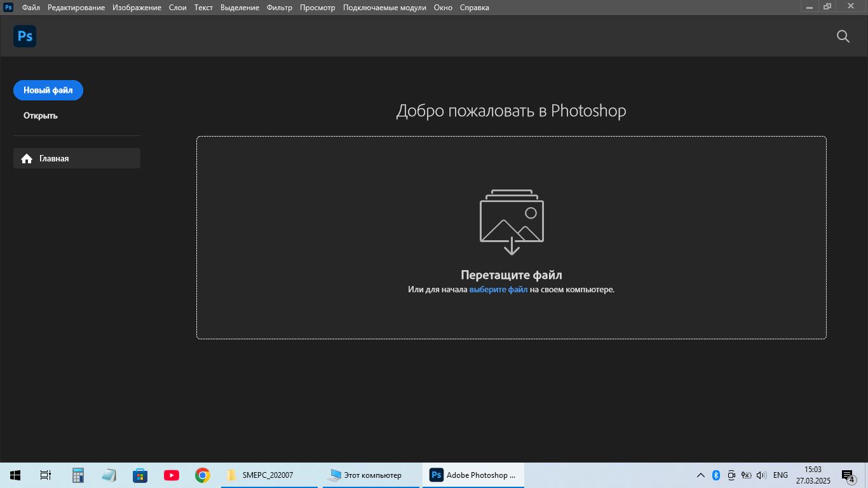Open the Файл menu
Viewport: 868px width, 488px height.
31,8
